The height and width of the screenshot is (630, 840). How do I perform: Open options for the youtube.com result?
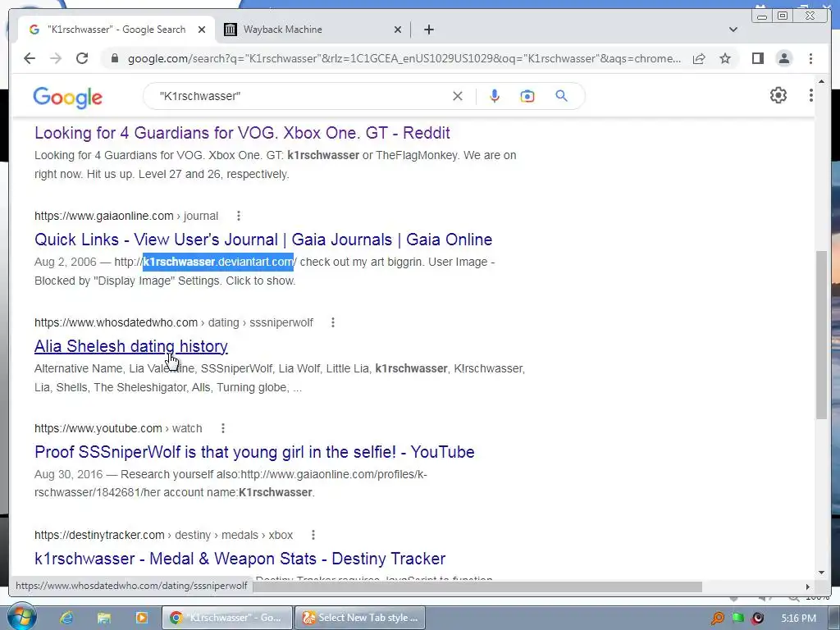pyautogui.click(x=223, y=428)
